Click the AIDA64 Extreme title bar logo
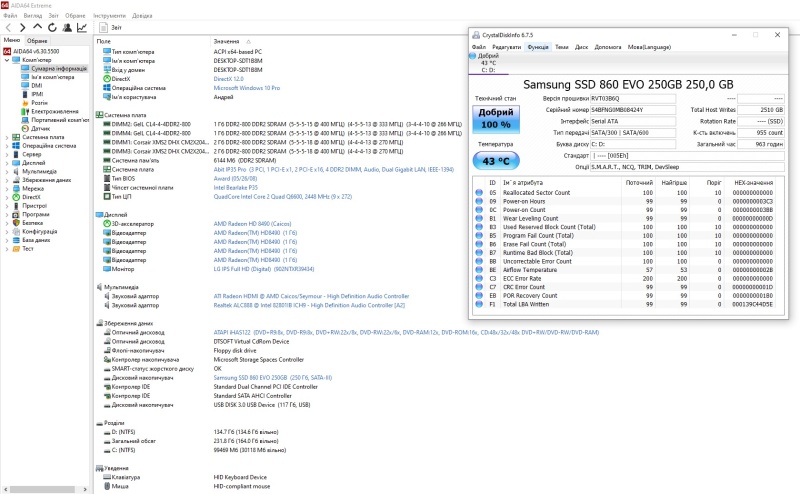The image size is (800, 494). (x=5, y=5)
